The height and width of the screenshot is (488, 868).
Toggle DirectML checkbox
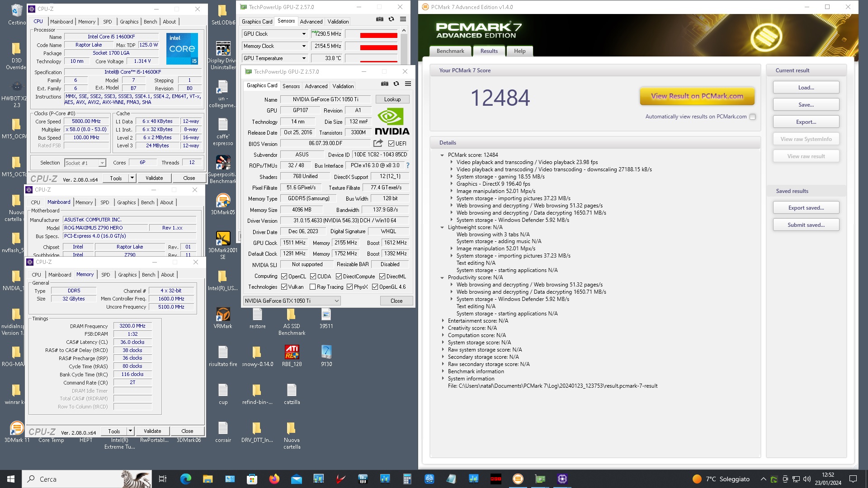382,277
